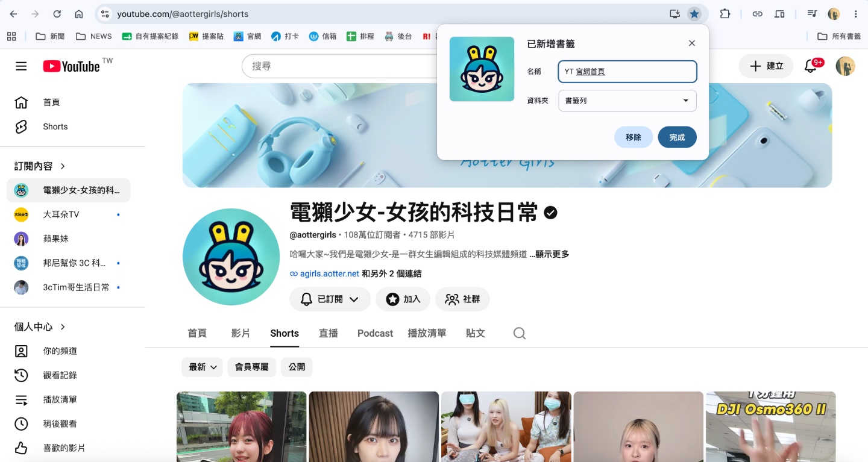Click the channel search magnifier icon
This screenshot has height=462, width=868.
[520, 333]
